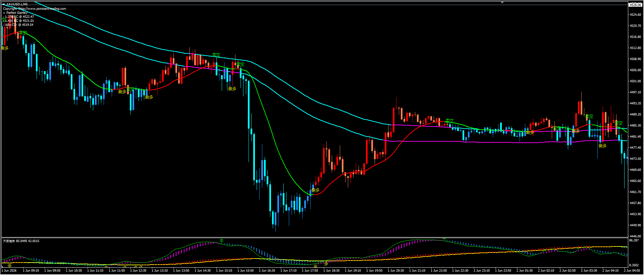The width and height of the screenshot is (644, 275).
Task: Select the Perfect Gartley label
Action: pyautogui.click(x=17, y=13)
